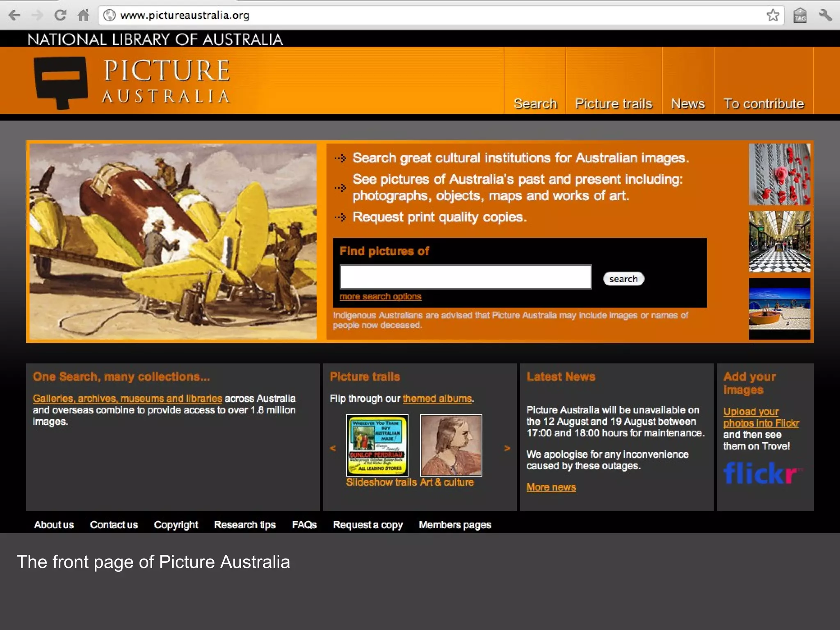Click the browser back arrow

pos(15,16)
